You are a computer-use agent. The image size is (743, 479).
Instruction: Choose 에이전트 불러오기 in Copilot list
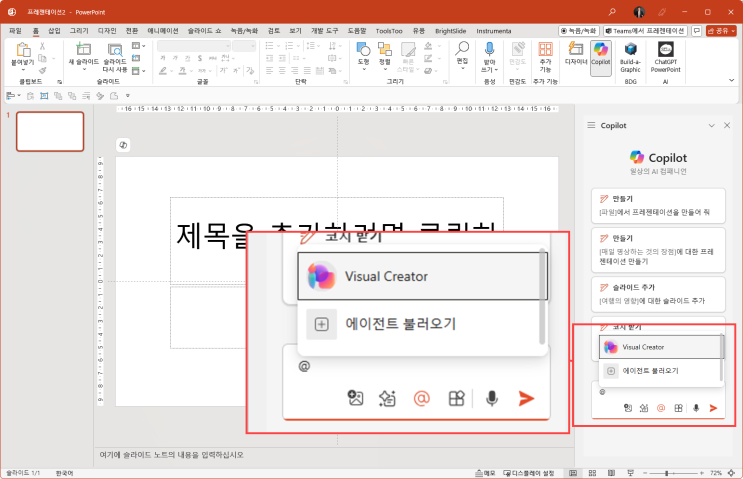pos(660,371)
